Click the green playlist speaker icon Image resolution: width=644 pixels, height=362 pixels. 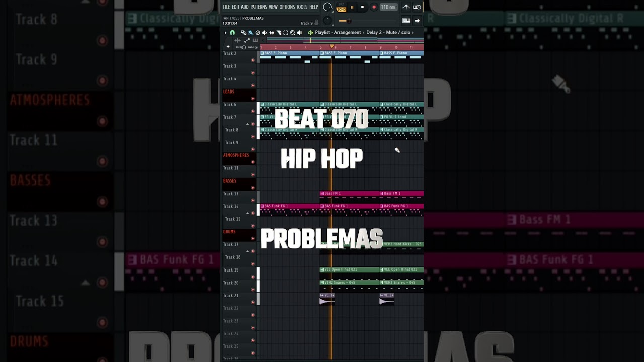(x=310, y=33)
